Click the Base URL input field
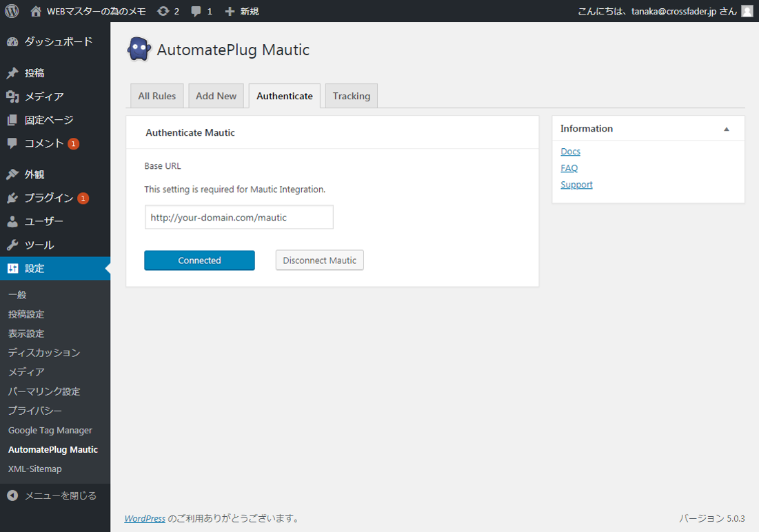759x532 pixels. pos(239,217)
